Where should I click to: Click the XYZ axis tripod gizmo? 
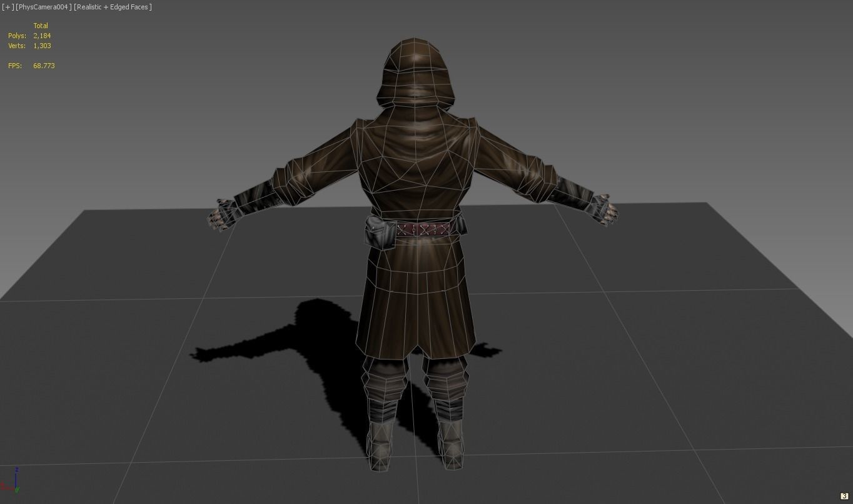coord(11,480)
